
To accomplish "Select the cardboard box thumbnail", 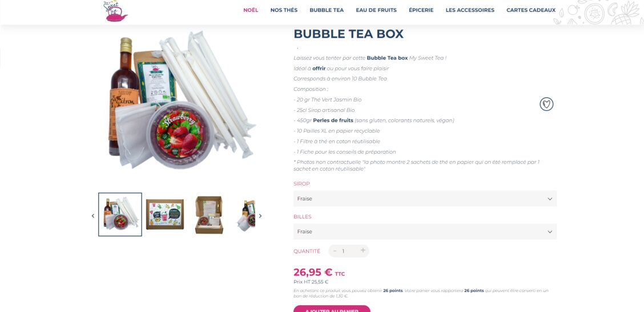I will click(x=165, y=214).
